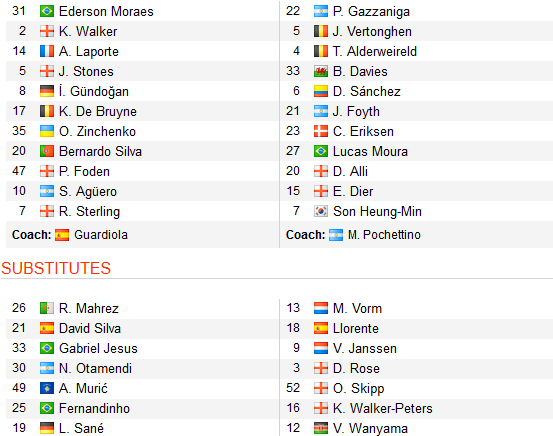553x436 pixels.
Task: Click the Kenya flag beside V. Wanyama
Action: tap(321, 428)
